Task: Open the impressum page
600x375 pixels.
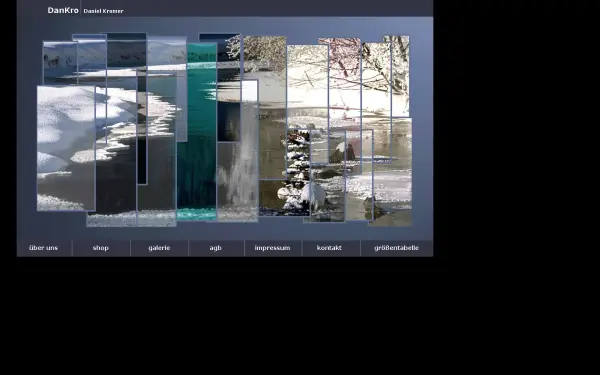Action: pyautogui.click(x=272, y=248)
